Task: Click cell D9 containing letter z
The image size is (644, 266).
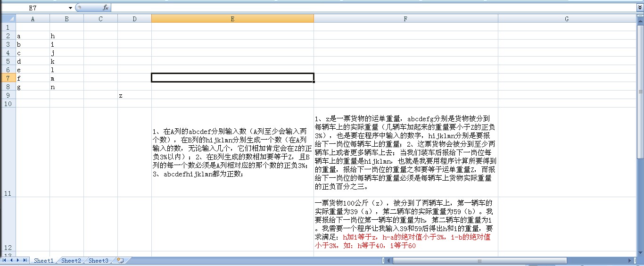Action: [134, 95]
